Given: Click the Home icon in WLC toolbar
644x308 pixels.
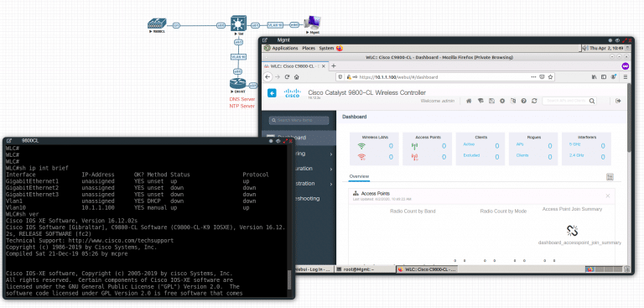Looking at the screenshot, I should click(469, 101).
